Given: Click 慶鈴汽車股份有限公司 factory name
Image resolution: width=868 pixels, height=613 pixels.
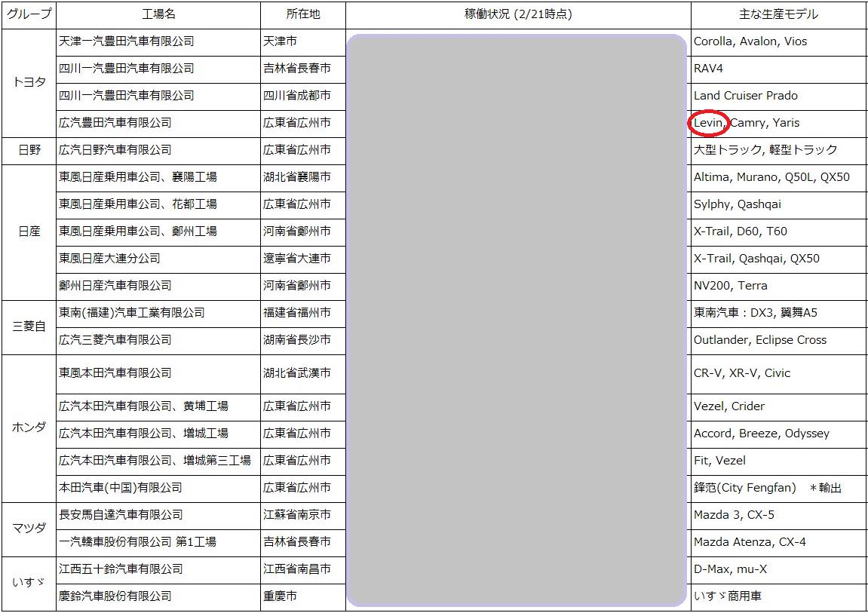Looking at the screenshot, I should pyautogui.click(x=115, y=596).
